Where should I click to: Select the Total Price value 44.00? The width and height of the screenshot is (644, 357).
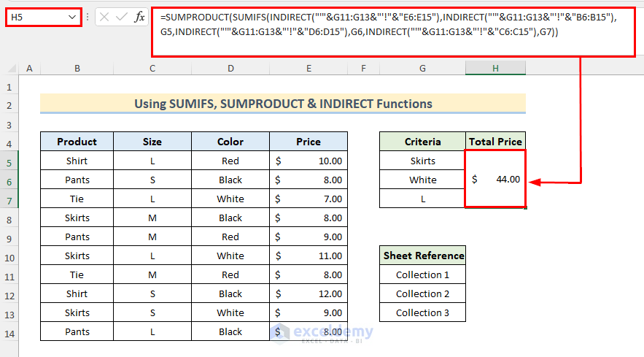495,179
